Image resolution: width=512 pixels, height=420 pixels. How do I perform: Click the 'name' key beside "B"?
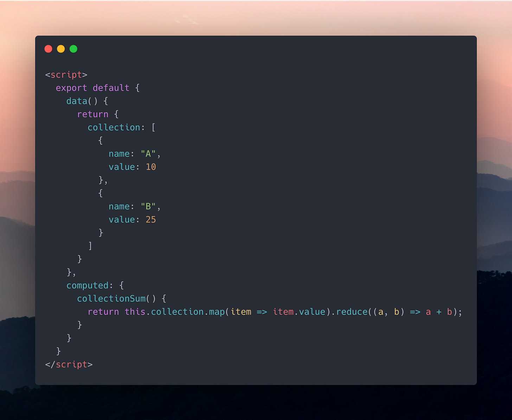[119, 207]
